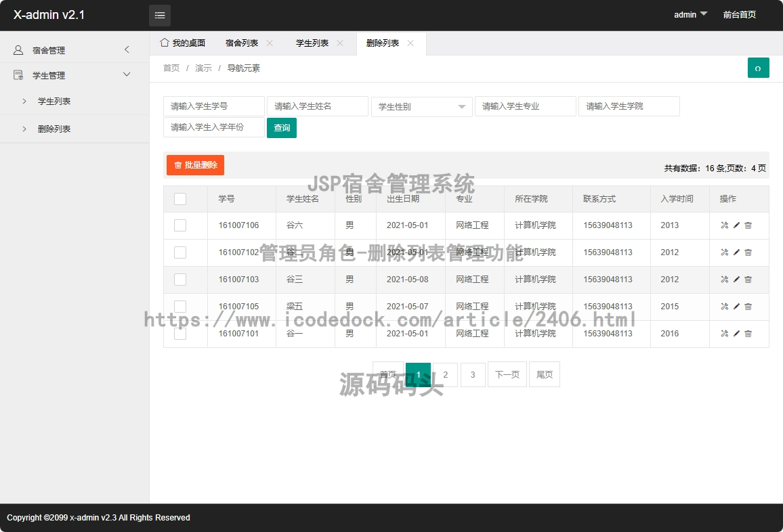Image resolution: width=783 pixels, height=532 pixels.
Task: Open 学生列表 in the sidebar
Action: 54,102
